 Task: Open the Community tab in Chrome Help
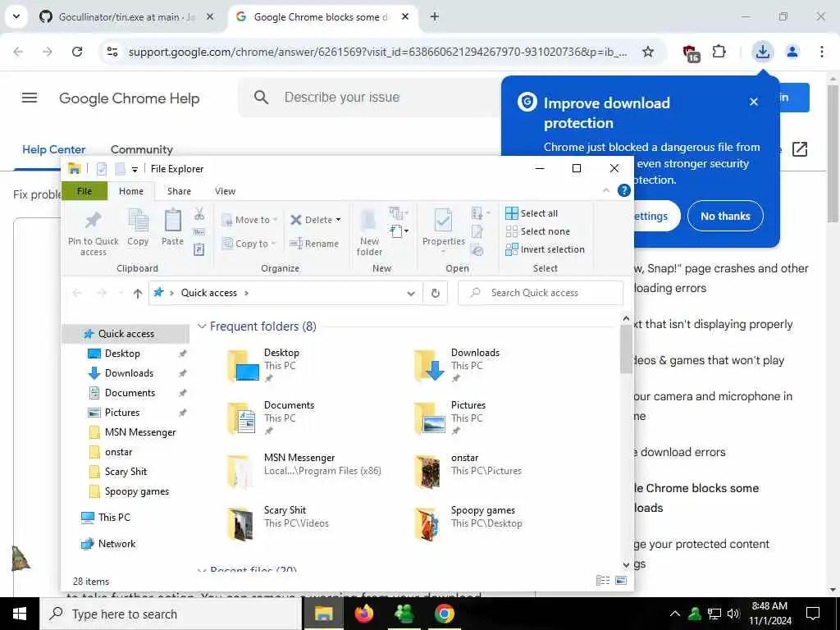(x=141, y=149)
